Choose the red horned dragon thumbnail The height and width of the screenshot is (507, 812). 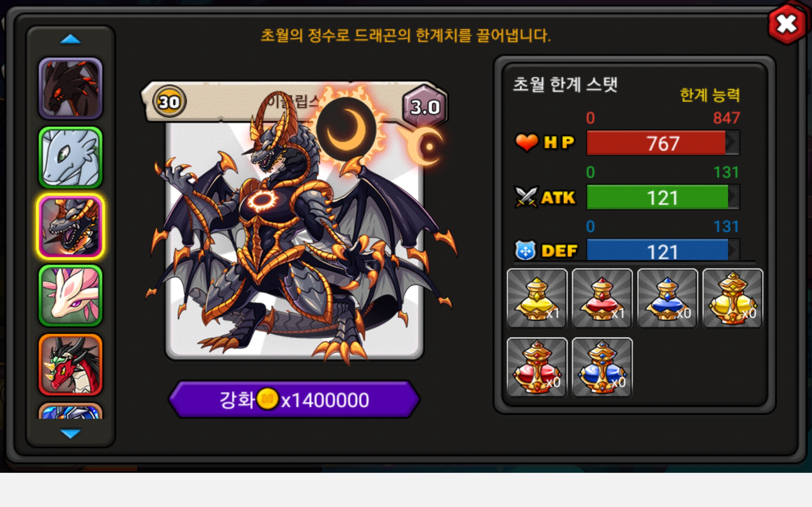point(70,365)
